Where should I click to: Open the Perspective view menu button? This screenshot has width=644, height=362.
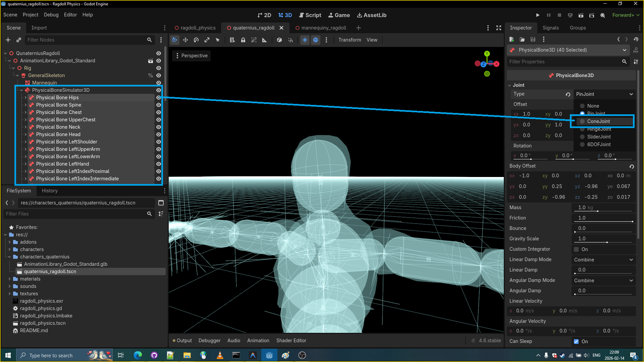192,56
